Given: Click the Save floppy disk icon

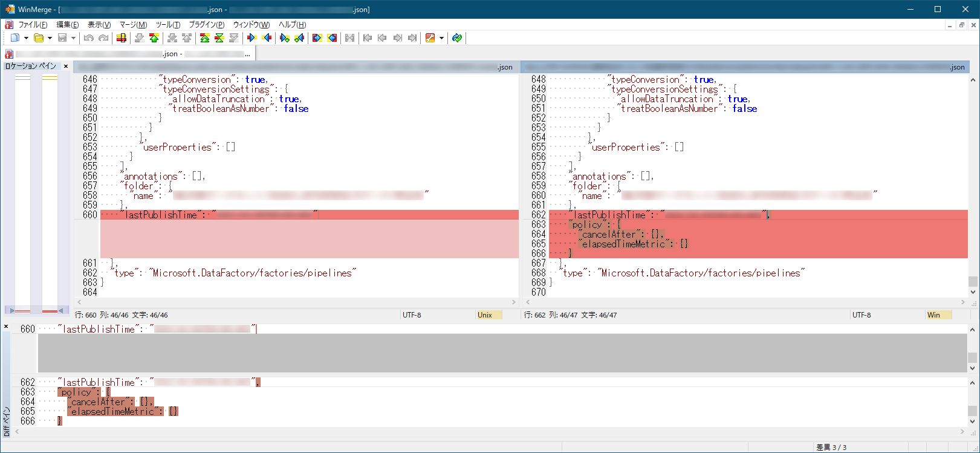Looking at the screenshot, I should [x=62, y=38].
